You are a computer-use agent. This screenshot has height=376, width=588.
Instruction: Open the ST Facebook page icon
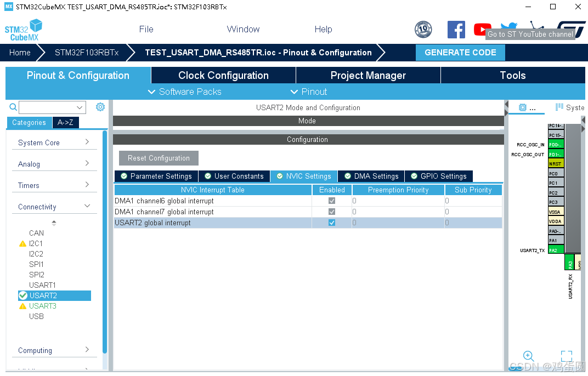pyautogui.click(x=456, y=29)
